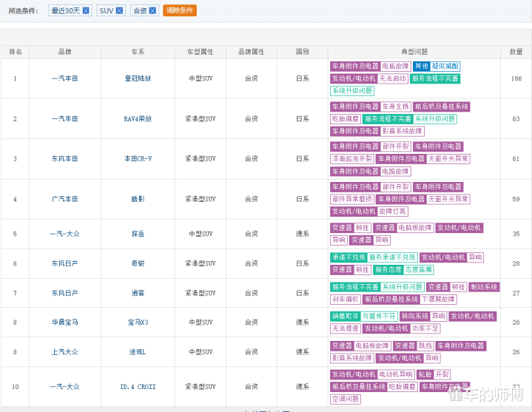Viewport: 532px width, 412px height.
Task: Open the 东风日产 brand link in row 7
Action: [x=65, y=293]
